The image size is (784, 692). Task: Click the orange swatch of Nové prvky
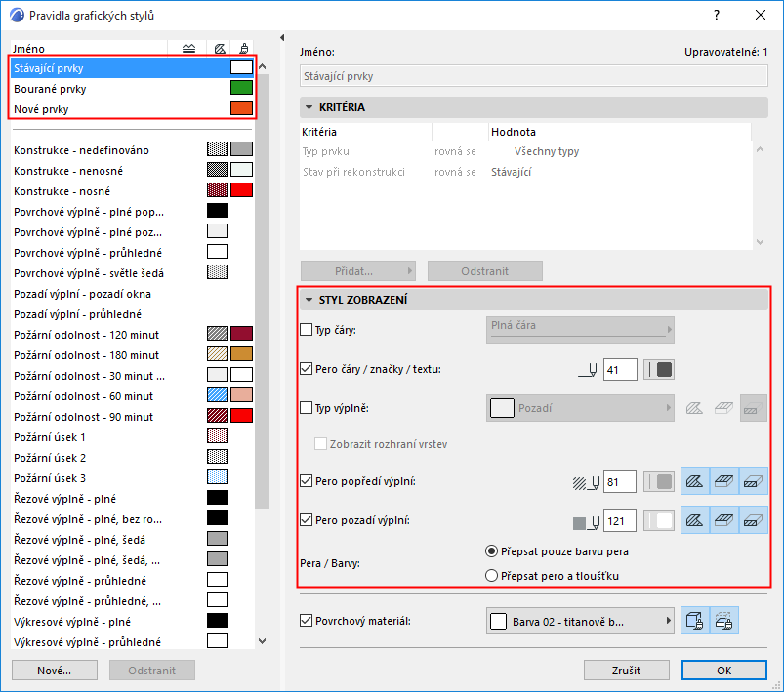[x=241, y=108]
